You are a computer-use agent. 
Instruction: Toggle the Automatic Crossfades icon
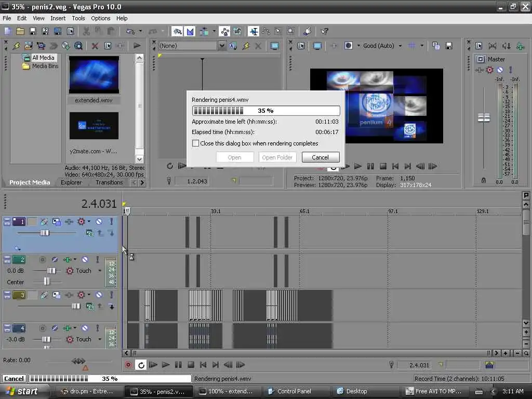(x=190, y=32)
